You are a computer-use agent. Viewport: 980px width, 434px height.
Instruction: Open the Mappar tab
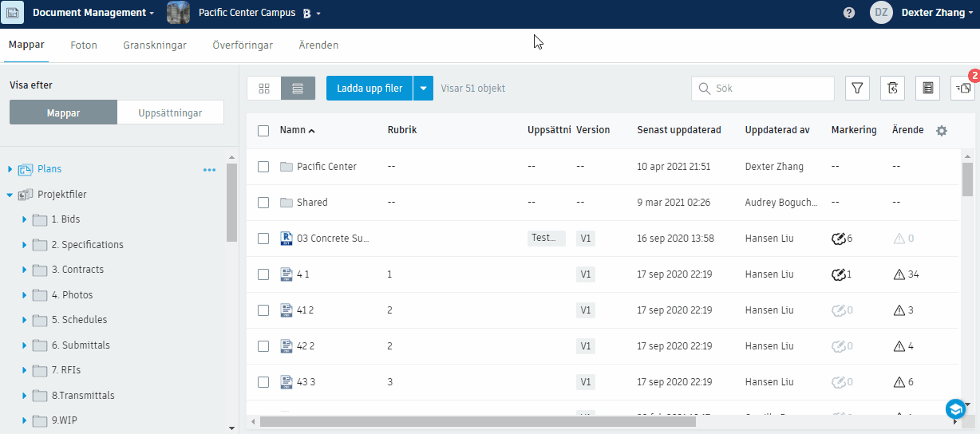point(26,45)
